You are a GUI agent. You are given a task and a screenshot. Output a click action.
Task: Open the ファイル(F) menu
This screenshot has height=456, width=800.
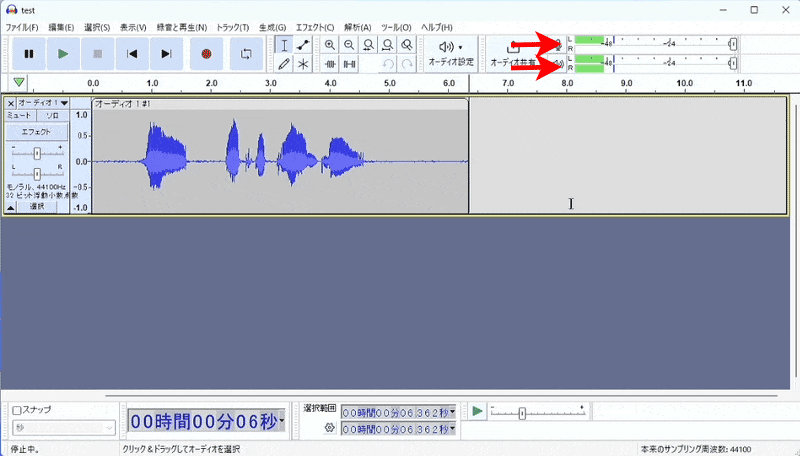[21, 27]
